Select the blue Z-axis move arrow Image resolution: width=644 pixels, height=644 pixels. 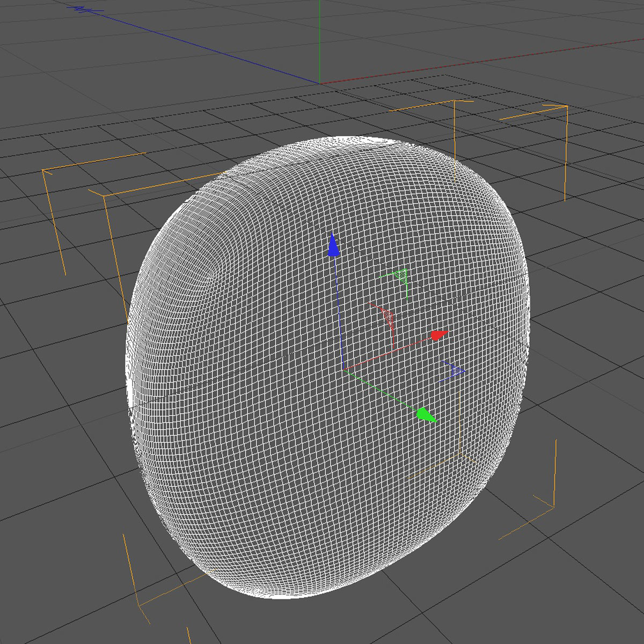(x=334, y=245)
